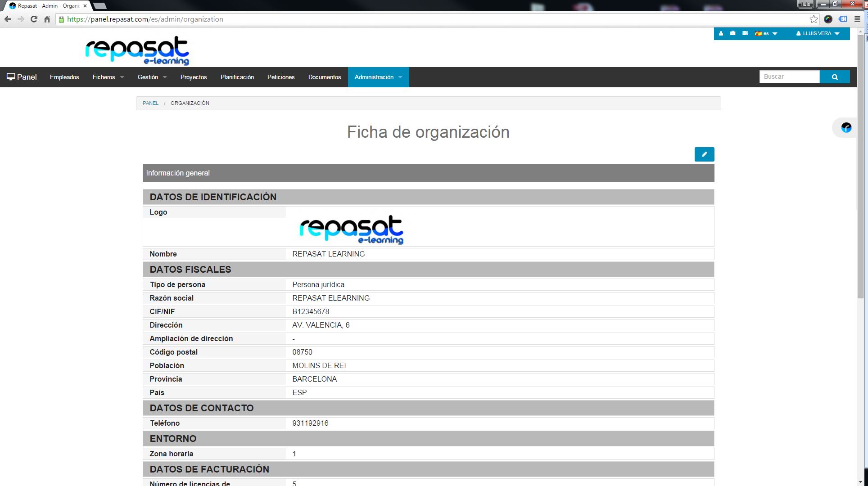Click the user profile icon in top blue bar
This screenshot has width=868, height=486.
tap(721, 33)
